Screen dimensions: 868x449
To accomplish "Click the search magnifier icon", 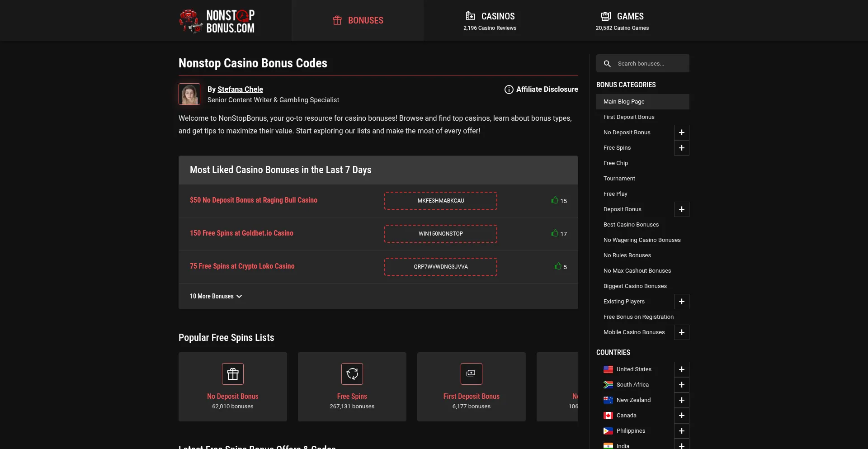I will click(607, 64).
